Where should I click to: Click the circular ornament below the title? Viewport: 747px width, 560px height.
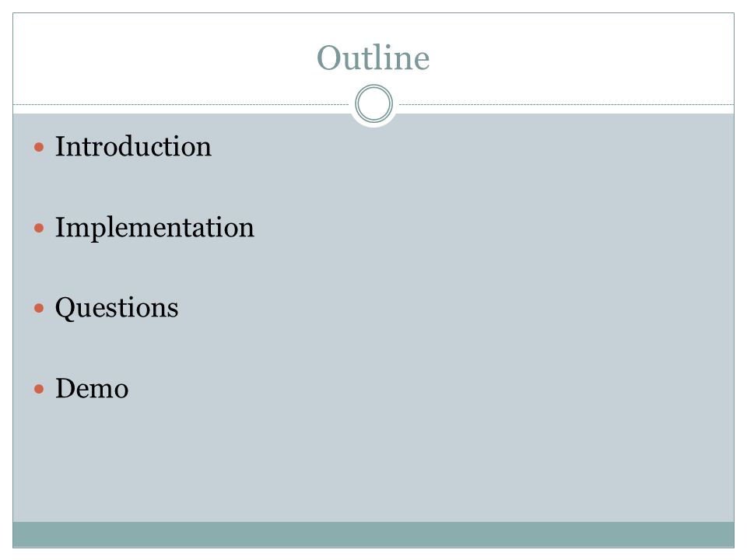coord(374,103)
